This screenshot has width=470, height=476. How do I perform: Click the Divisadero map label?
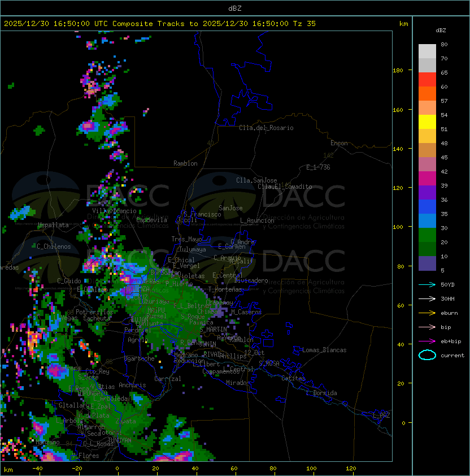(251, 280)
